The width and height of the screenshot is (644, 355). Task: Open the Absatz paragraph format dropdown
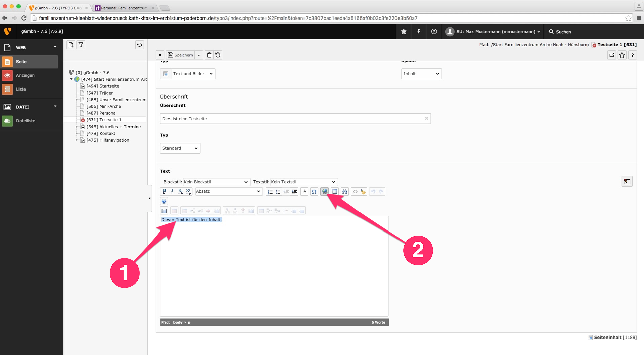pos(228,191)
